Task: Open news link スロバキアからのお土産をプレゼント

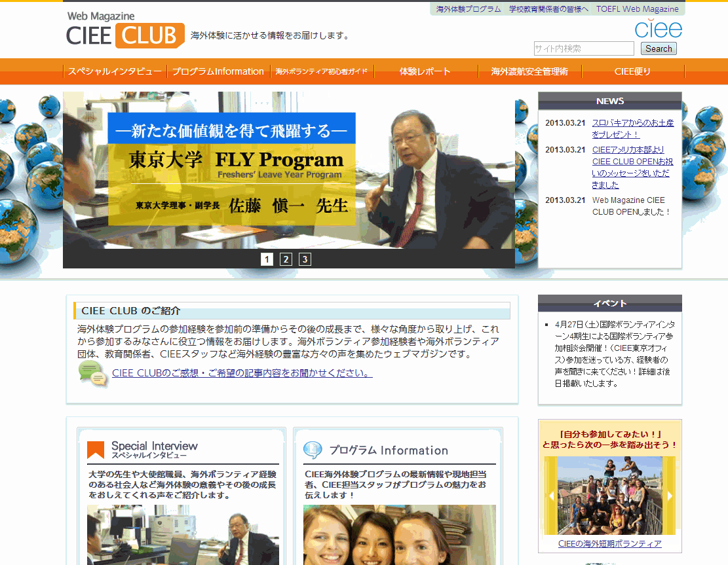Action: tap(632, 128)
